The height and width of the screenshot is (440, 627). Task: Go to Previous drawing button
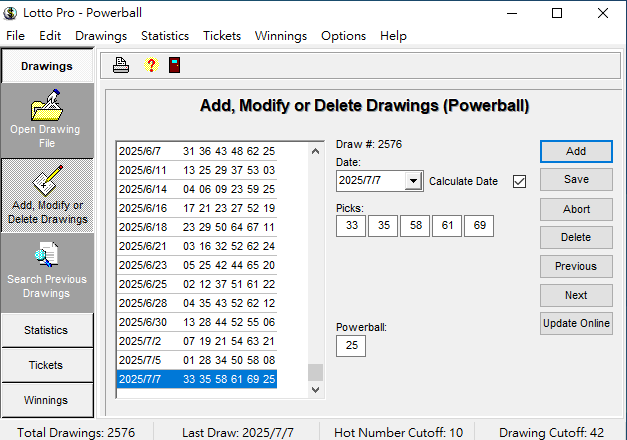(576, 266)
